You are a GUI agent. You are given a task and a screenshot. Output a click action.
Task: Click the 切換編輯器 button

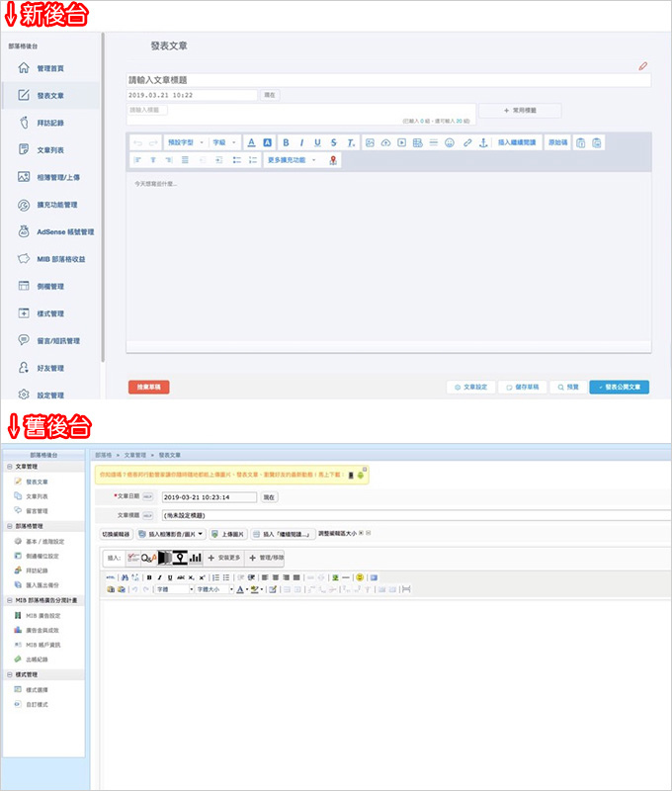(116, 534)
